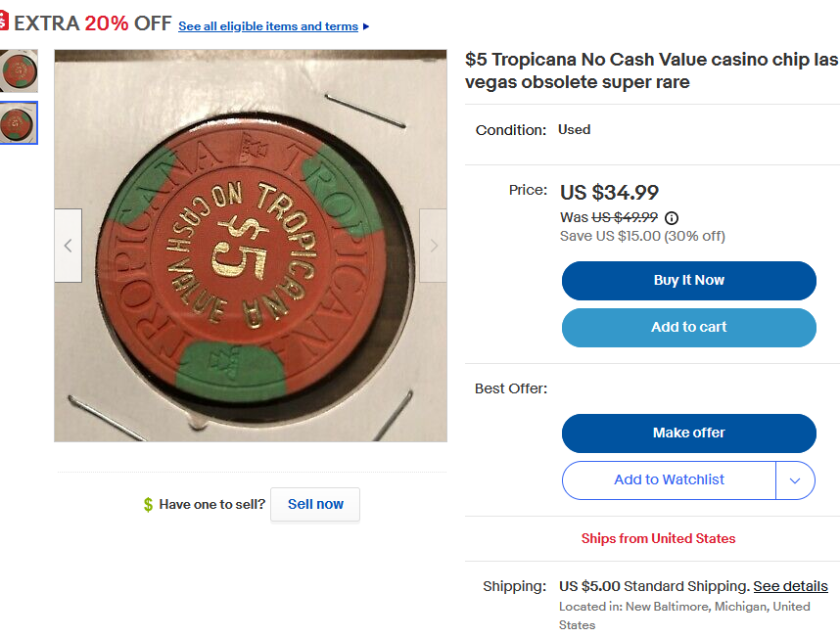Click Add to Watchlist button
Image resolution: width=840 pixels, height=638 pixels.
pyautogui.click(x=669, y=480)
